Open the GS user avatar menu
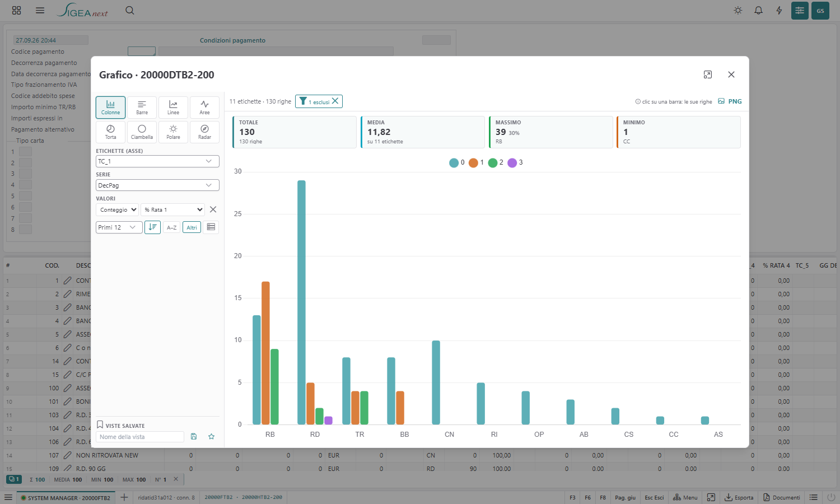 [x=820, y=11]
